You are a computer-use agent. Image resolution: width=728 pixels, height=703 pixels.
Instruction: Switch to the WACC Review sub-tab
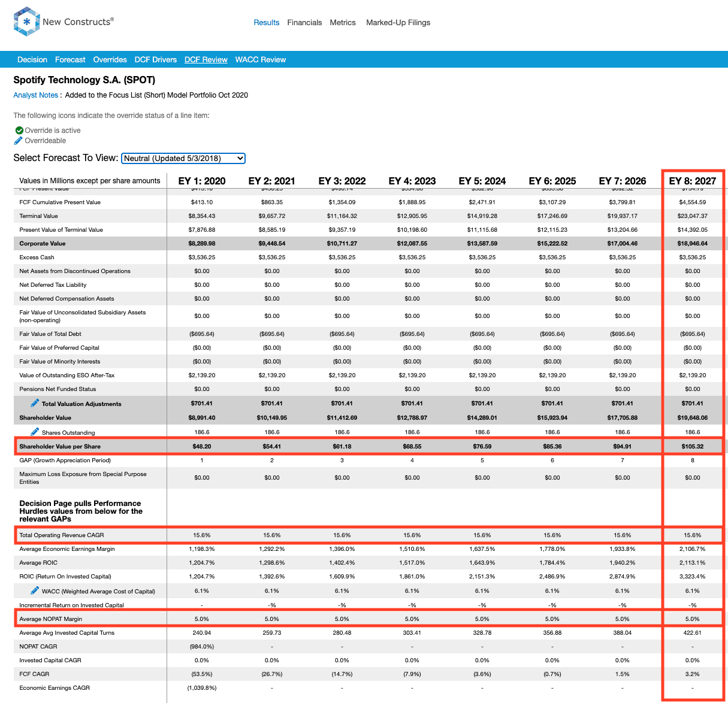(261, 60)
